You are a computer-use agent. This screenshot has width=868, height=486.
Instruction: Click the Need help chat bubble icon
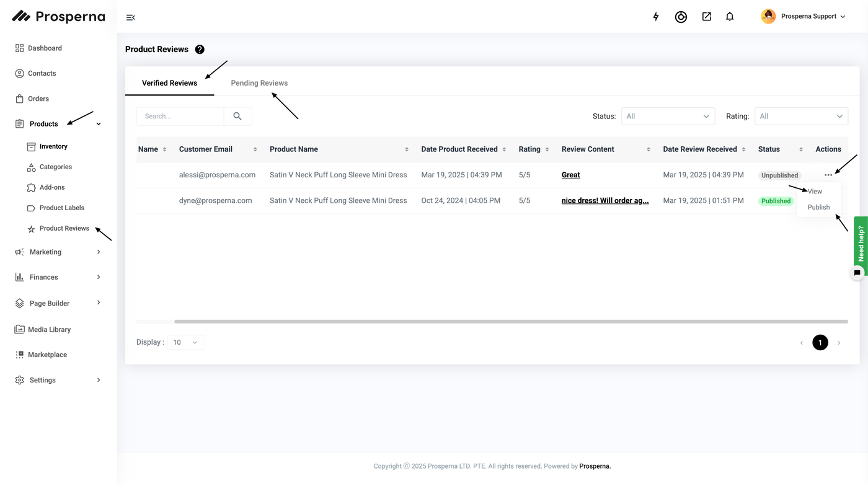tap(857, 273)
